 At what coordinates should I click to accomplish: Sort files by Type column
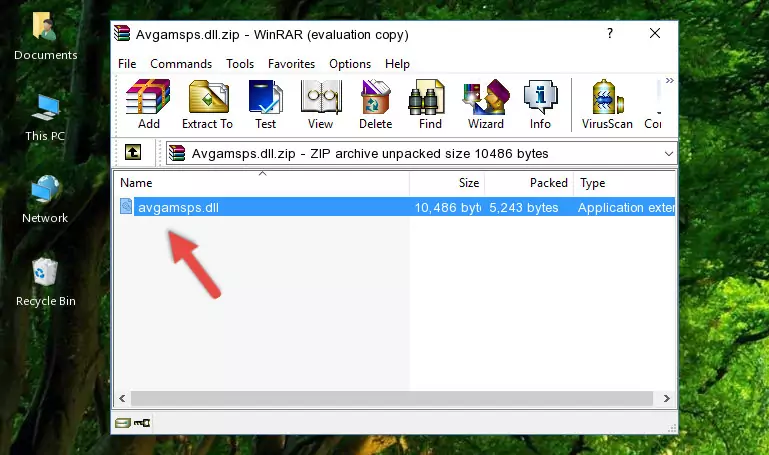point(625,183)
